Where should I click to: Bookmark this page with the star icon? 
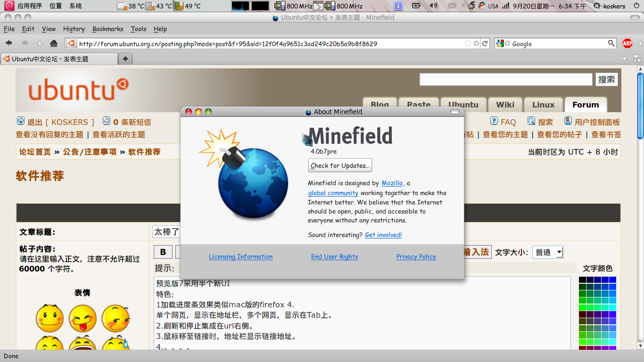tap(468, 43)
